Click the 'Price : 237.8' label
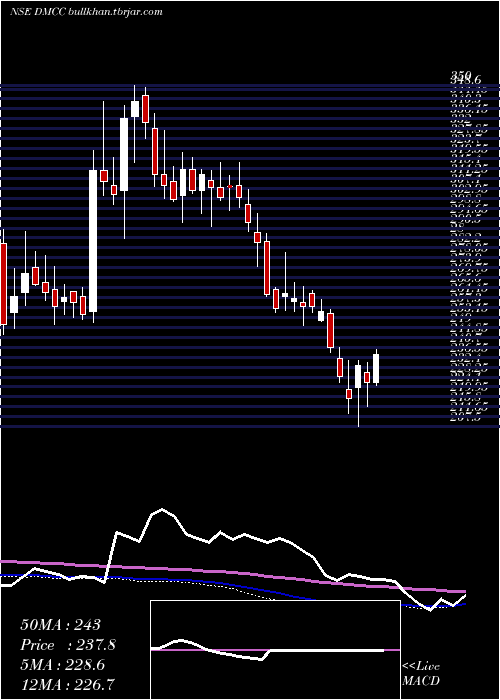This screenshot has width=500, height=700. click(x=69, y=645)
